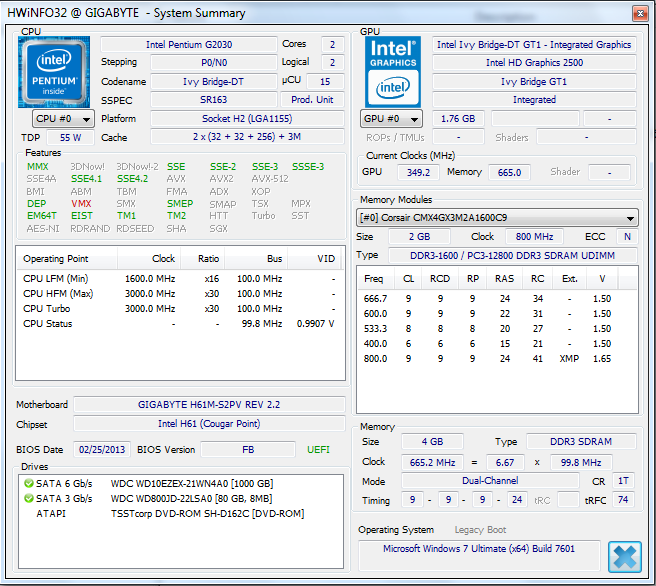Click the GIGABYTE H61M-S2PV motherboard field
The width and height of the screenshot is (656, 586).
[208, 405]
